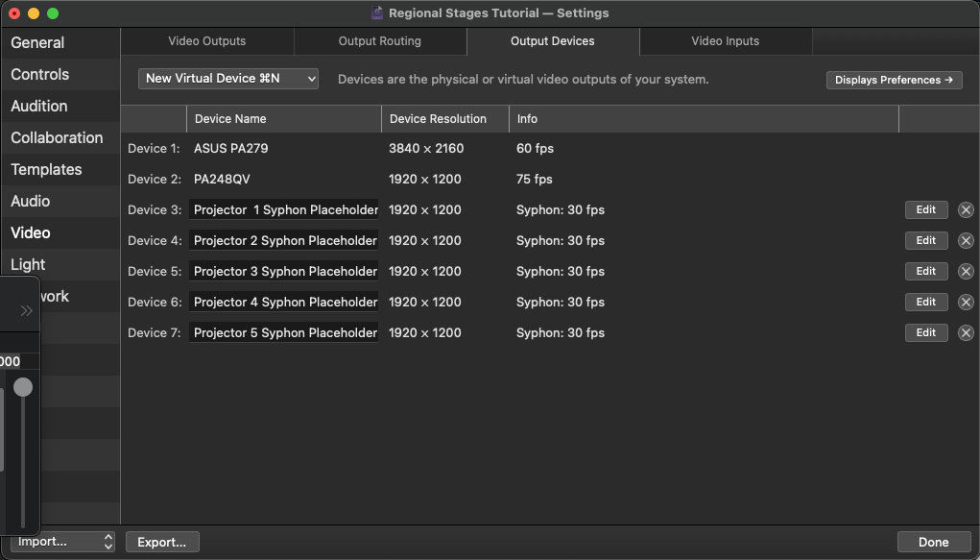Remove Projector 4 Syphon Placeholder device
Image resolution: width=980 pixels, height=560 pixels.
pos(966,302)
